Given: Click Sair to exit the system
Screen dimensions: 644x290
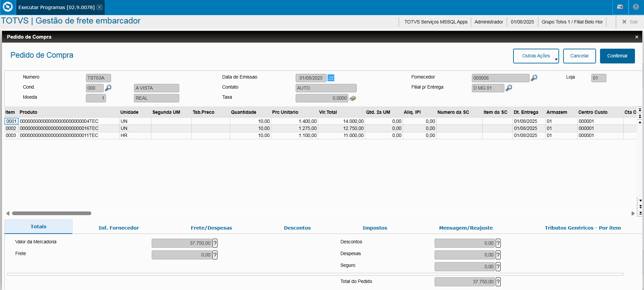Looking at the screenshot, I should click(630, 22).
